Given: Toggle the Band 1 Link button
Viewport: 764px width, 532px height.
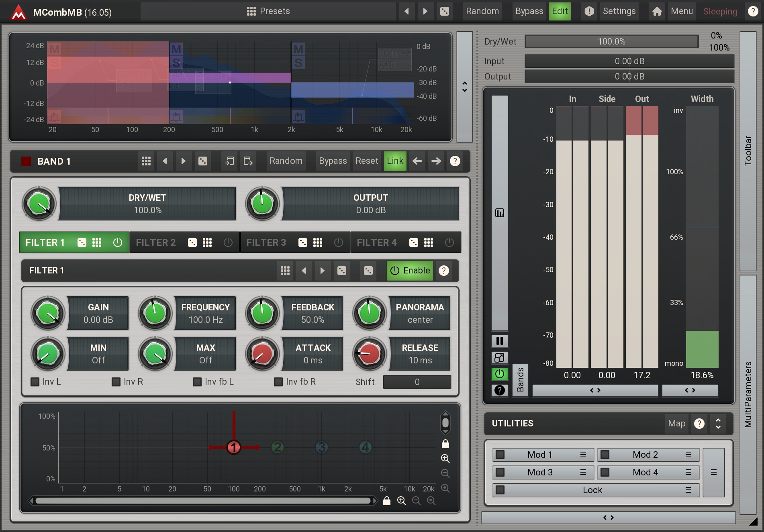Looking at the screenshot, I should (x=395, y=161).
